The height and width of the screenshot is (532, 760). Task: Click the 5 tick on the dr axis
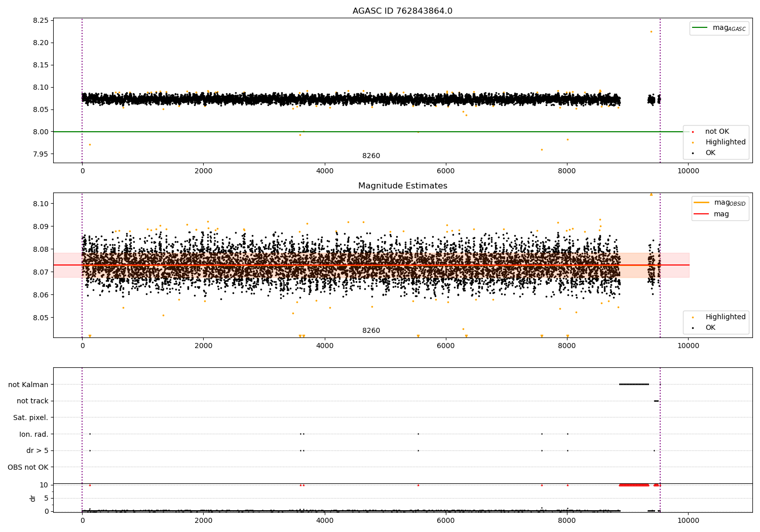[x=46, y=498]
